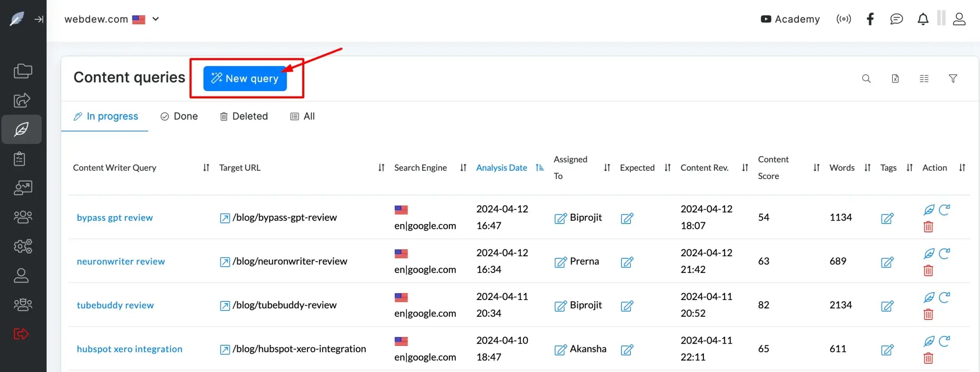Screen dimensions: 980x372
Task: Expand the sidebar with the arrow icon
Action: pyautogui.click(x=39, y=19)
